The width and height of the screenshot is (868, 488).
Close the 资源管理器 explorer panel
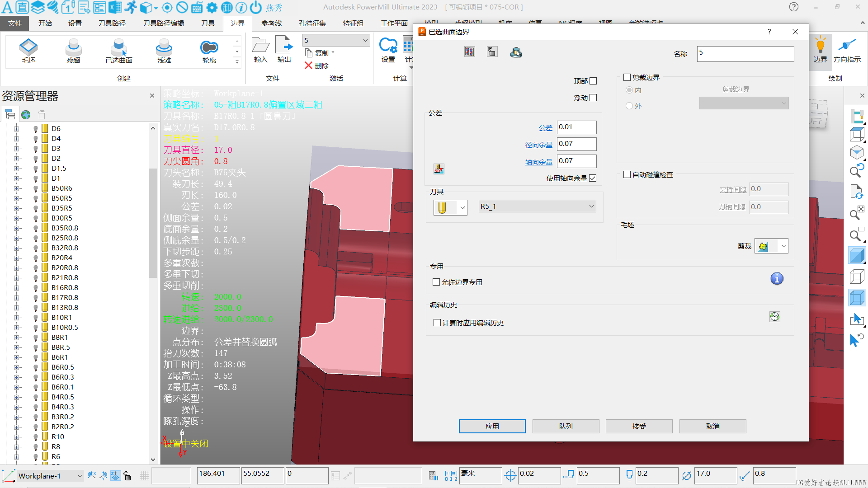(x=152, y=95)
